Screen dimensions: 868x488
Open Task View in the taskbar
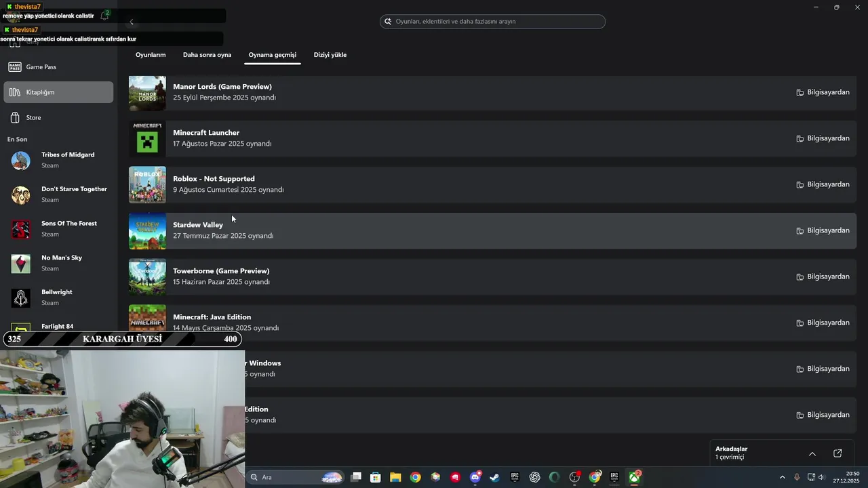(x=356, y=477)
